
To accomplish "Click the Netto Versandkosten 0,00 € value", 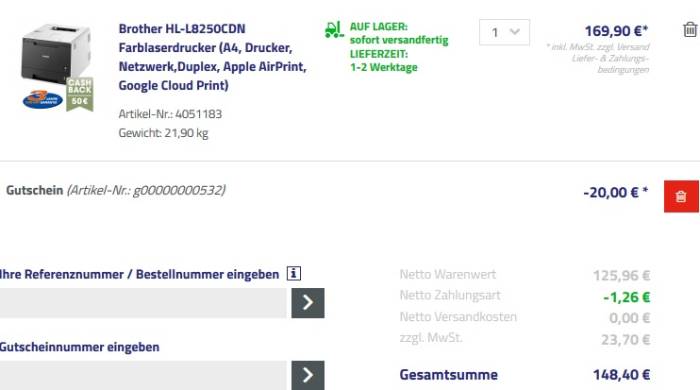I will coord(630,318).
